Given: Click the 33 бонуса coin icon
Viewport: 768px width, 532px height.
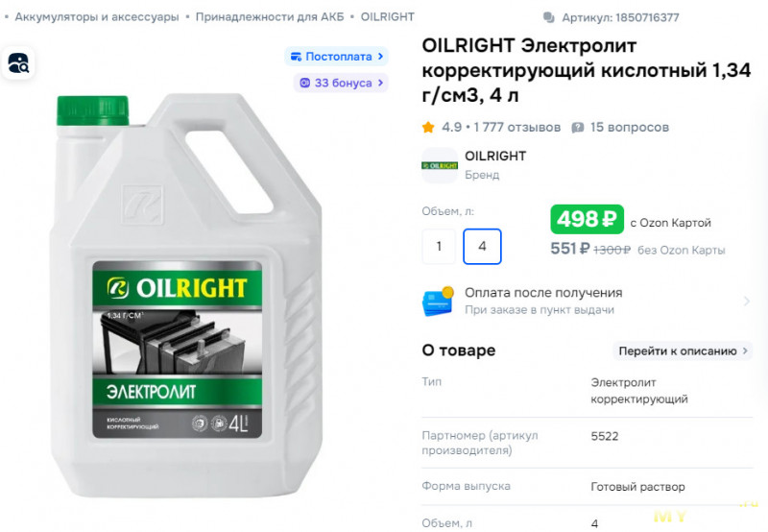Looking at the screenshot, I should [x=304, y=83].
